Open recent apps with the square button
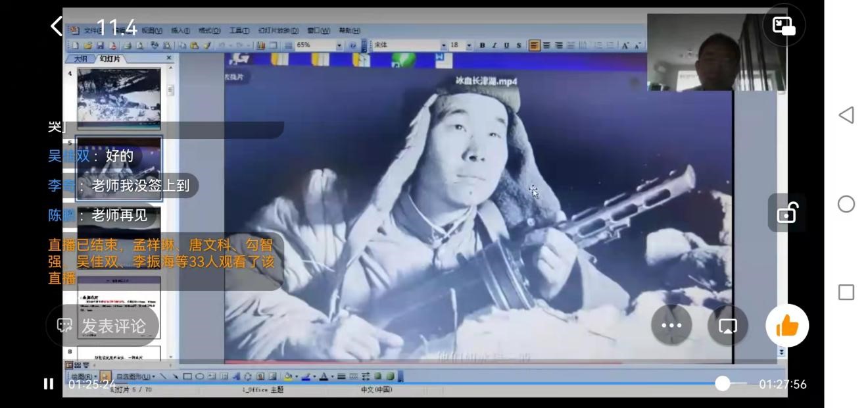 (x=846, y=292)
